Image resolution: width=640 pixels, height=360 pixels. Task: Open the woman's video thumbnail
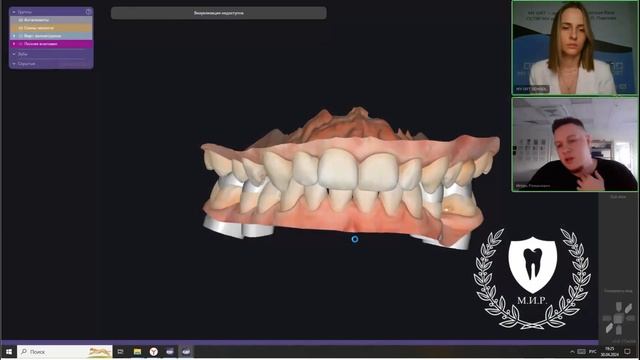(574, 48)
